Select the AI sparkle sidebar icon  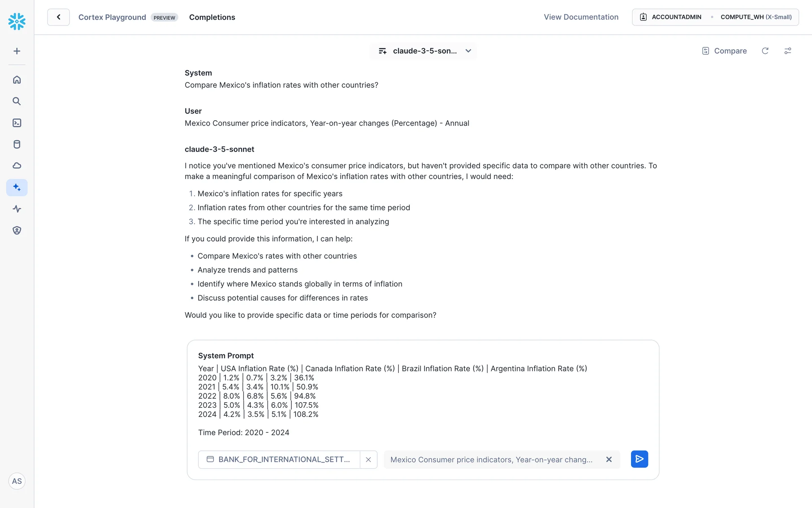click(17, 188)
